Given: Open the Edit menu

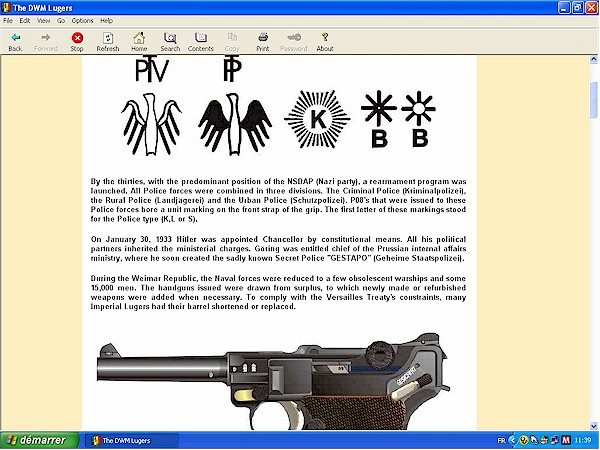Looking at the screenshot, I should pos(25,21).
